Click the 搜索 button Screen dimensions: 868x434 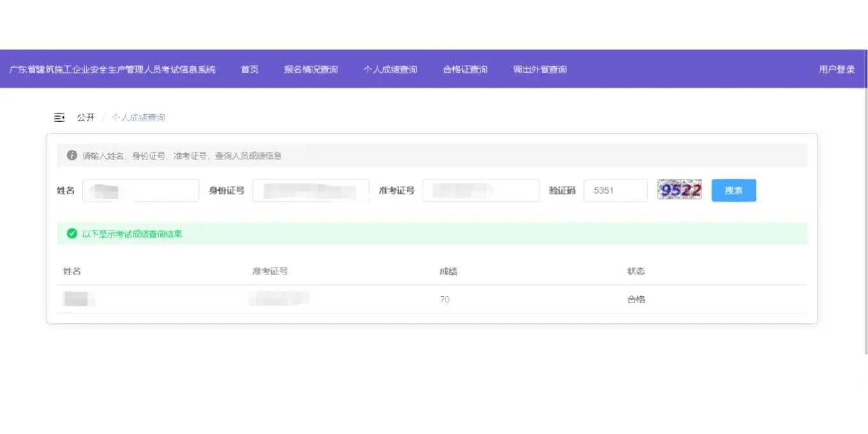point(734,190)
